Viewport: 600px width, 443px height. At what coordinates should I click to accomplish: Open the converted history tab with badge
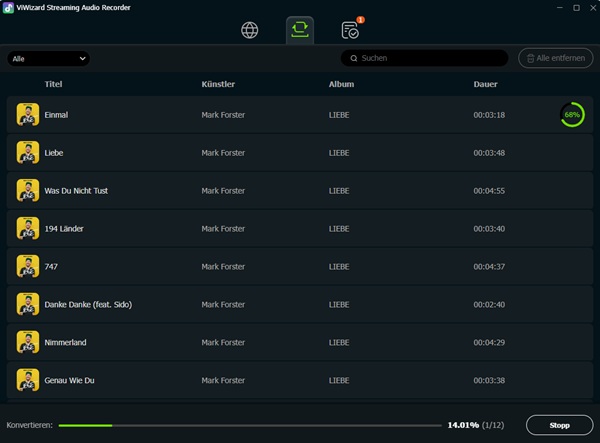[x=350, y=30]
